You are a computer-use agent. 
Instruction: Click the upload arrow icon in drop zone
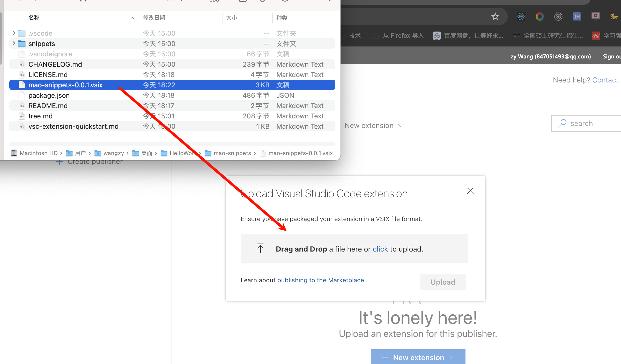point(260,248)
